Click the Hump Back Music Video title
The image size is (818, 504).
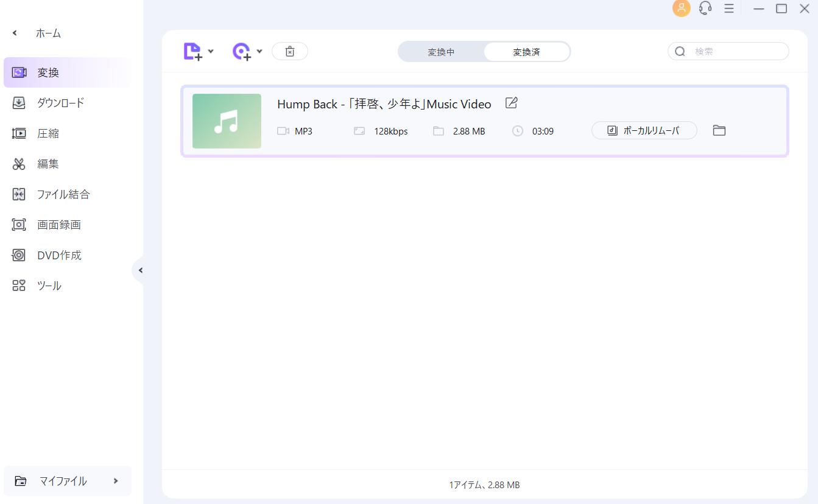coord(384,104)
